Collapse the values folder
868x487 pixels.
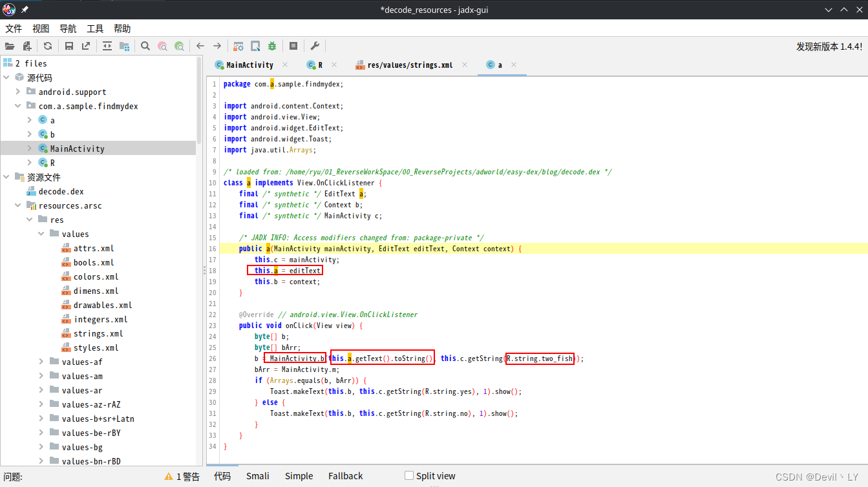(41, 234)
